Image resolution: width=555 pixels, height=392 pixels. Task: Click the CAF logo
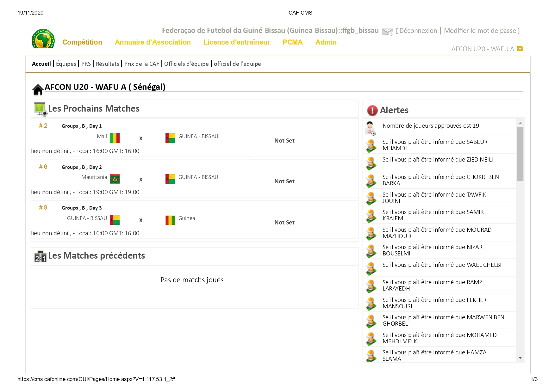(43, 39)
